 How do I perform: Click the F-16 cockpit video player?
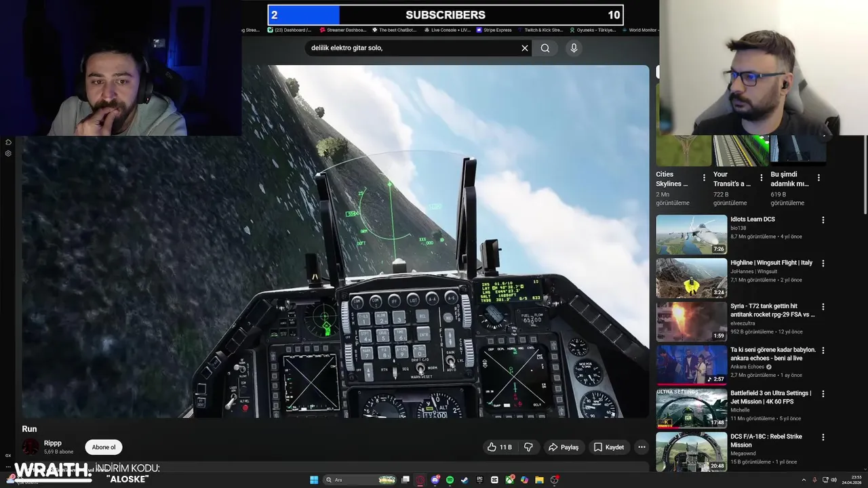tap(336, 241)
